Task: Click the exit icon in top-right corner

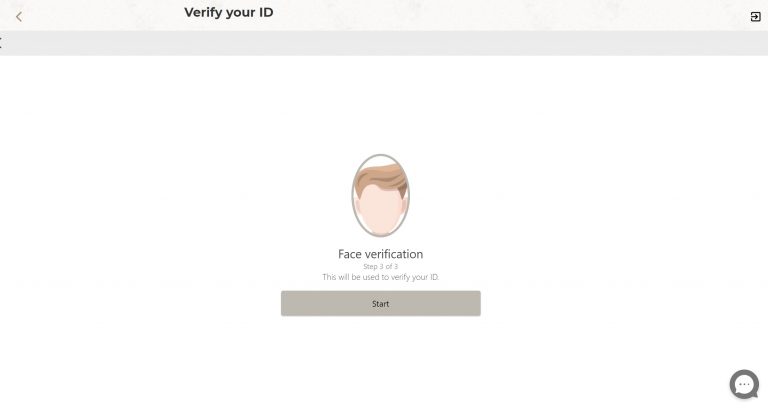Action: [x=755, y=16]
